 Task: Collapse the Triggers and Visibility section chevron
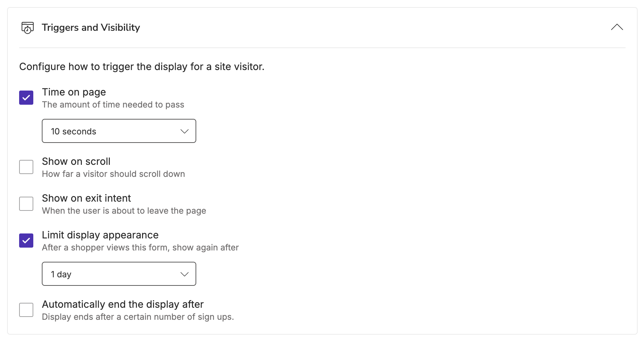point(617,27)
